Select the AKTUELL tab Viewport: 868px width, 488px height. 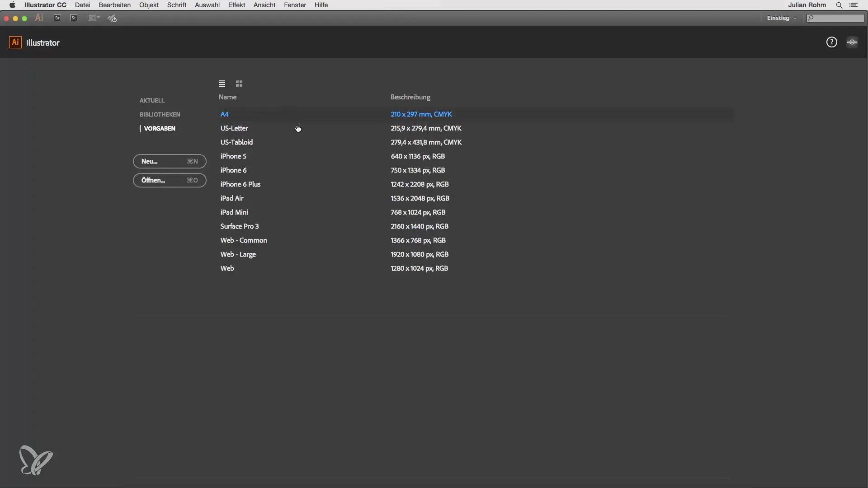point(152,100)
